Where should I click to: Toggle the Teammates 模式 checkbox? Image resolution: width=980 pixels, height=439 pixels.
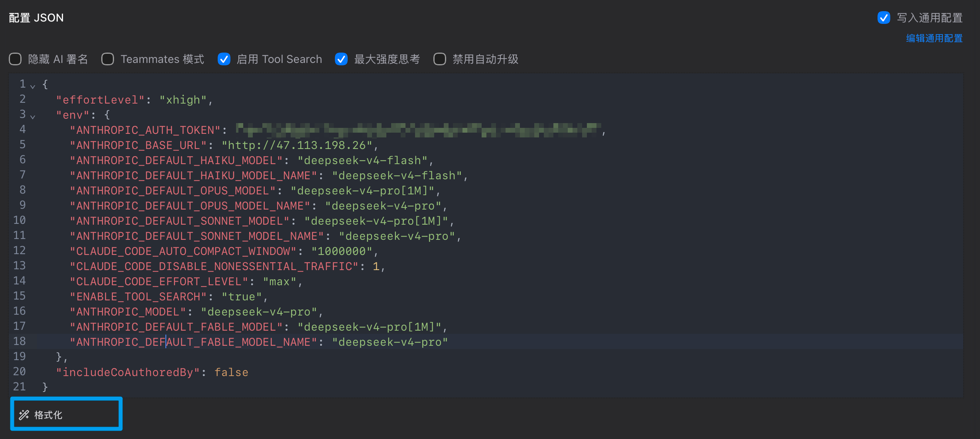(x=108, y=59)
